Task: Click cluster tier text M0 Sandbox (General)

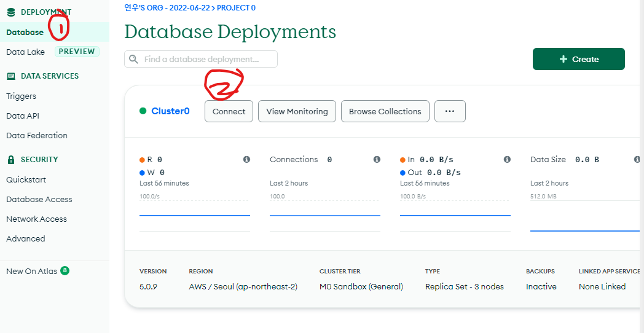Action: tap(361, 286)
